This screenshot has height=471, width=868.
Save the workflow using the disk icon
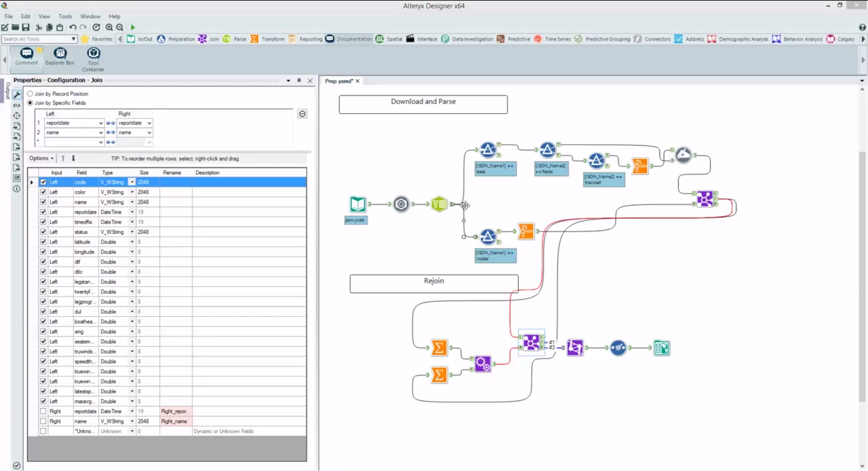pyautogui.click(x=26, y=27)
